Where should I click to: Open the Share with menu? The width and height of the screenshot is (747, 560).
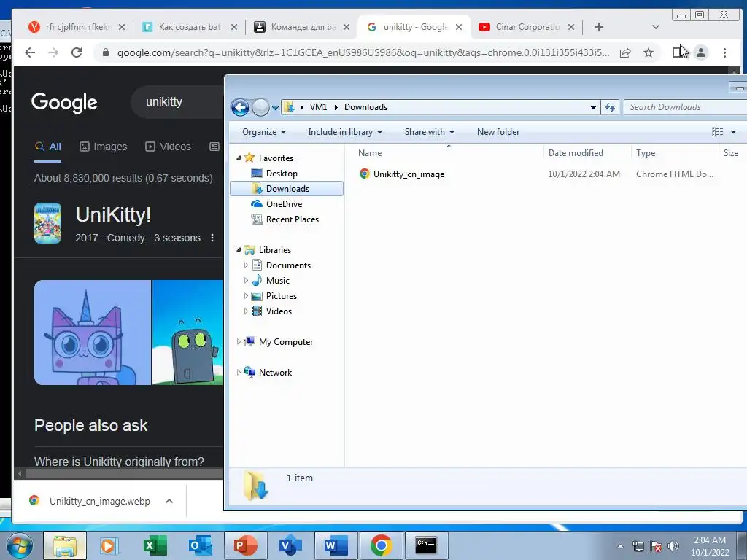pyautogui.click(x=429, y=132)
